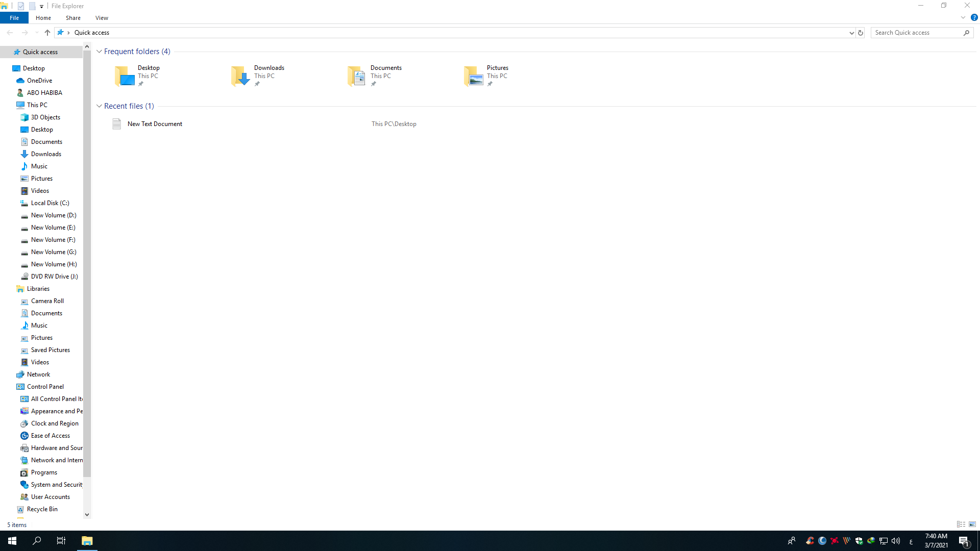The width and height of the screenshot is (980, 551).
Task: Open the Documents frequent folder icon
Action: click(357, 76)
